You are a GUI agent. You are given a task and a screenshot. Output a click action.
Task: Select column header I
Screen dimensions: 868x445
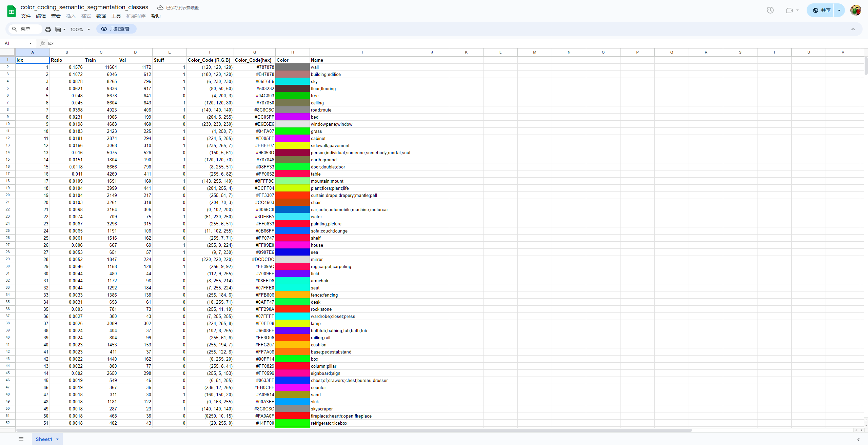tap(362, 52)
